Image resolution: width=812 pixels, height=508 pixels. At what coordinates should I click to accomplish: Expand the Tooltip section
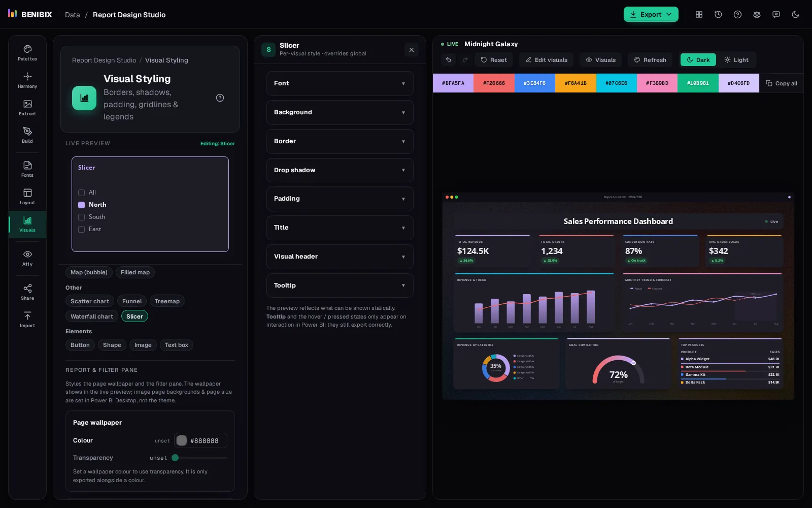340,285
